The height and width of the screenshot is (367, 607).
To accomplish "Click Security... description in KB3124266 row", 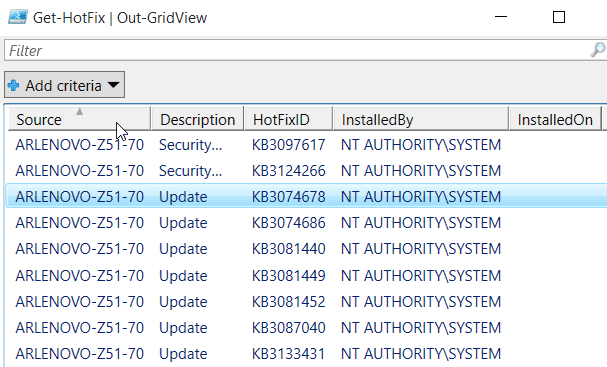I will click(x=190, y=171).
